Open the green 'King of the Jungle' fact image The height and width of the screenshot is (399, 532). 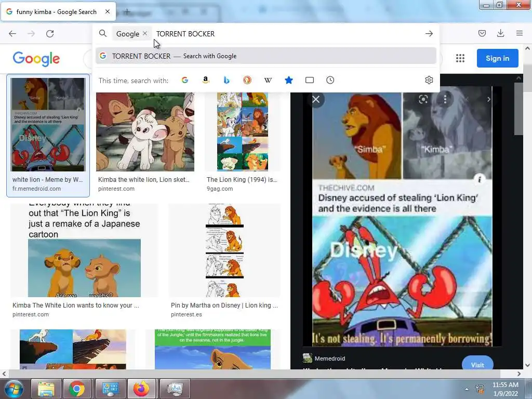click(x=212, y=349)
